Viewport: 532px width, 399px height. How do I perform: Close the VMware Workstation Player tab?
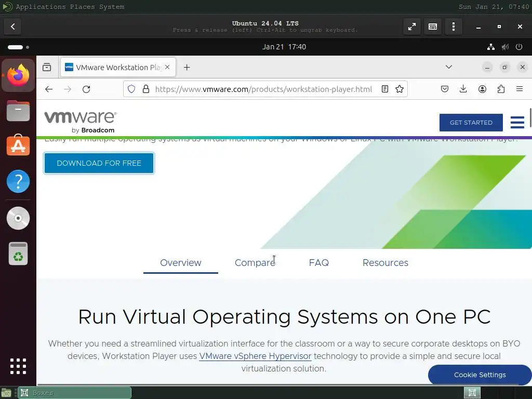167,67
